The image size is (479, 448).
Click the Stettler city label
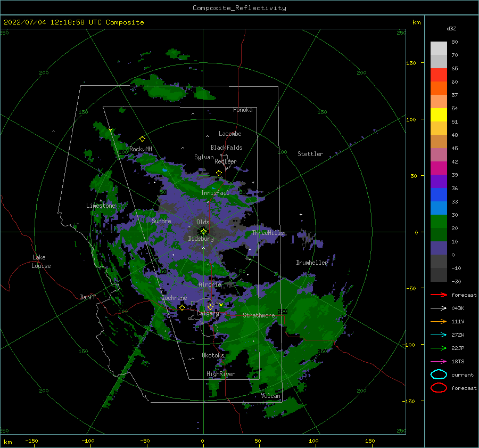(x=310, y=154)
